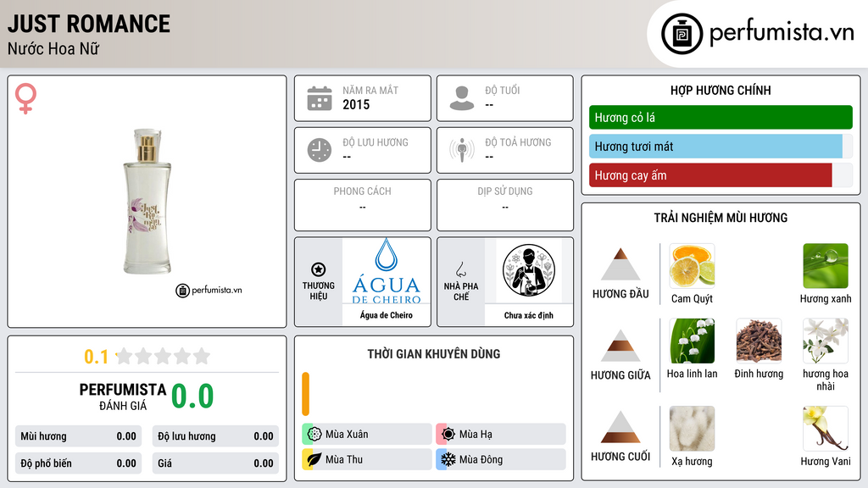Click the red Hương cay ấm accord bar
Viewport: 868px width, 488px height.
coord(710,175)
